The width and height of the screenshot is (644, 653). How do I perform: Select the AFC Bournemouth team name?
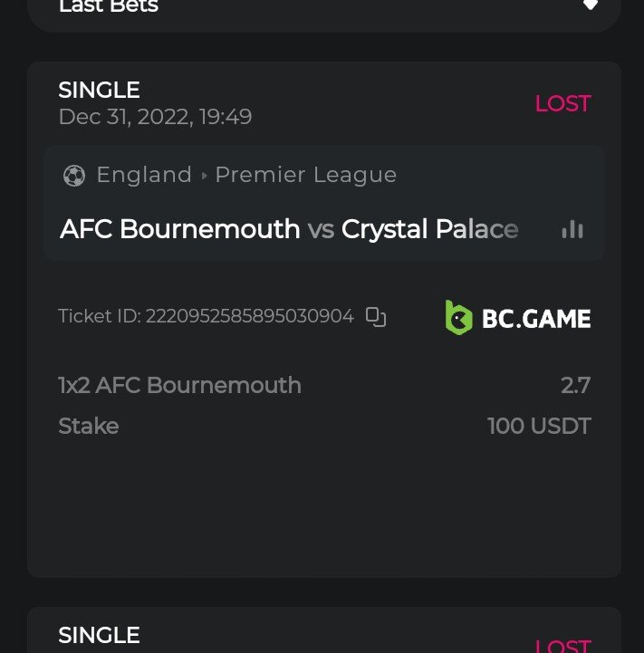179,229
